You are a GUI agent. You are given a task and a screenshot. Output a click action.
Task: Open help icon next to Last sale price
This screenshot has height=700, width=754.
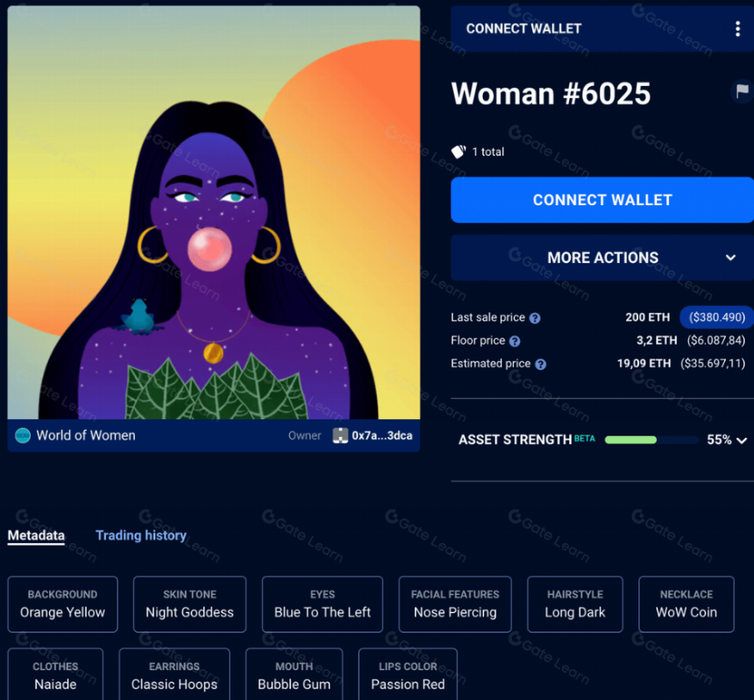pyautogui.click(x=535, y=318)
